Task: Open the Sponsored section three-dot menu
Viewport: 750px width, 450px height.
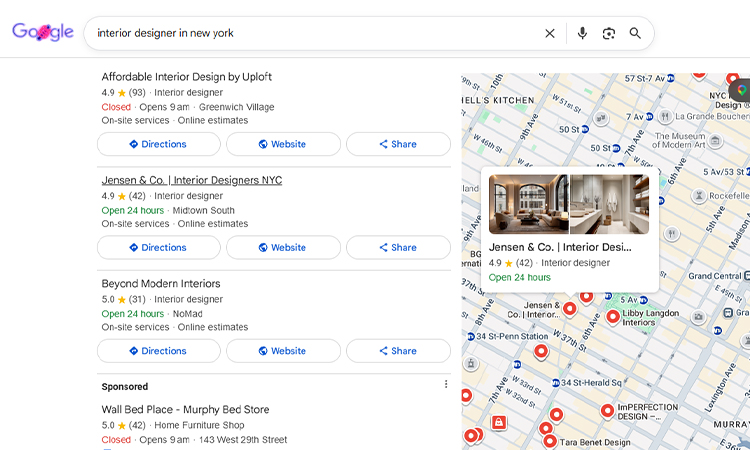Action: pyautogui.click(x=446, y=384)
